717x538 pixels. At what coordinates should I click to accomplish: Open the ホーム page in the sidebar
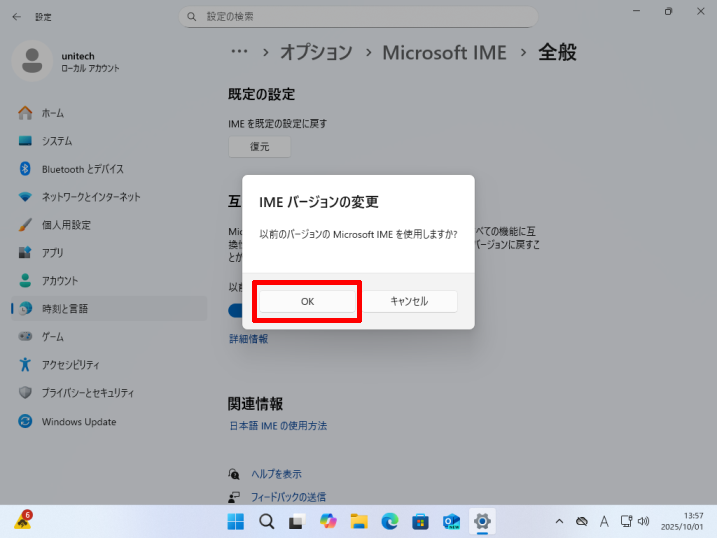(52, 113)
